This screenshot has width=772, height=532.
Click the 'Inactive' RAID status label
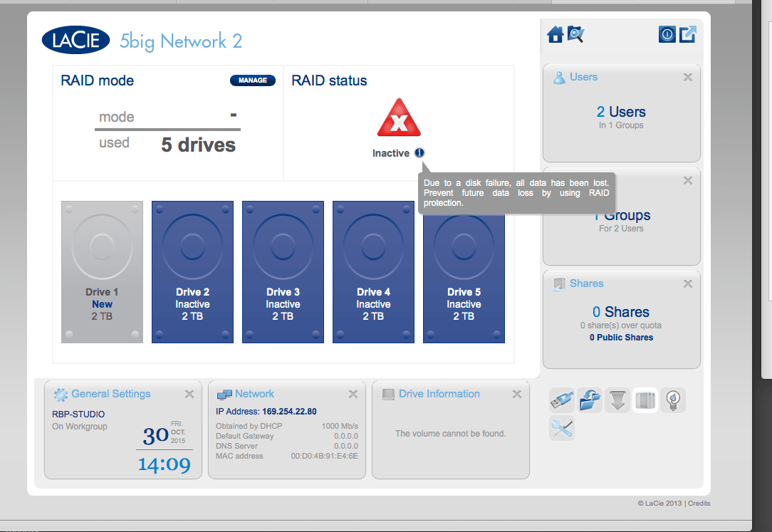point(391,153)
